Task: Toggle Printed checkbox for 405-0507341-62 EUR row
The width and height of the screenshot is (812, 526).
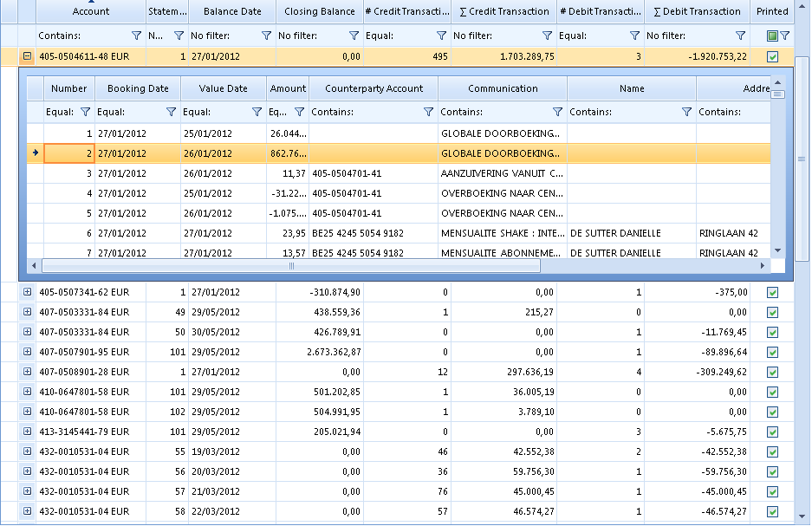Action: click(772, 292)
